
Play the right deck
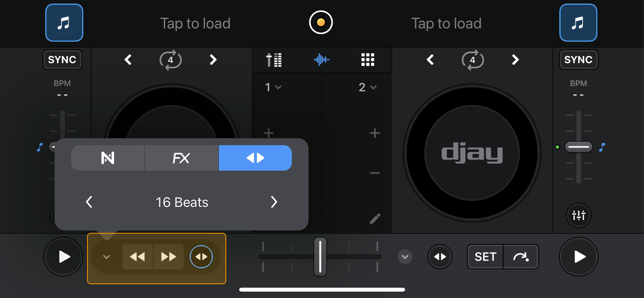579,257
